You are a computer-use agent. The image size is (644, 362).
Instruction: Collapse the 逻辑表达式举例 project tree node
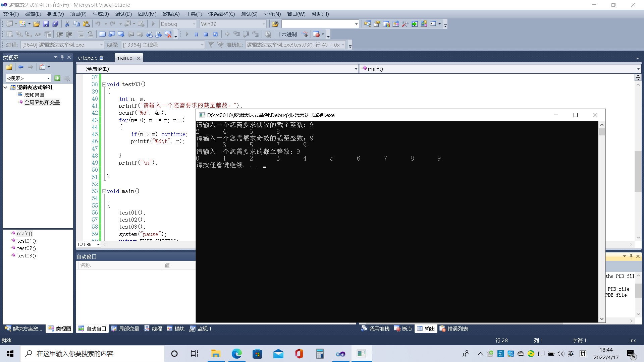pyautogui.click(x=5, y=87)
